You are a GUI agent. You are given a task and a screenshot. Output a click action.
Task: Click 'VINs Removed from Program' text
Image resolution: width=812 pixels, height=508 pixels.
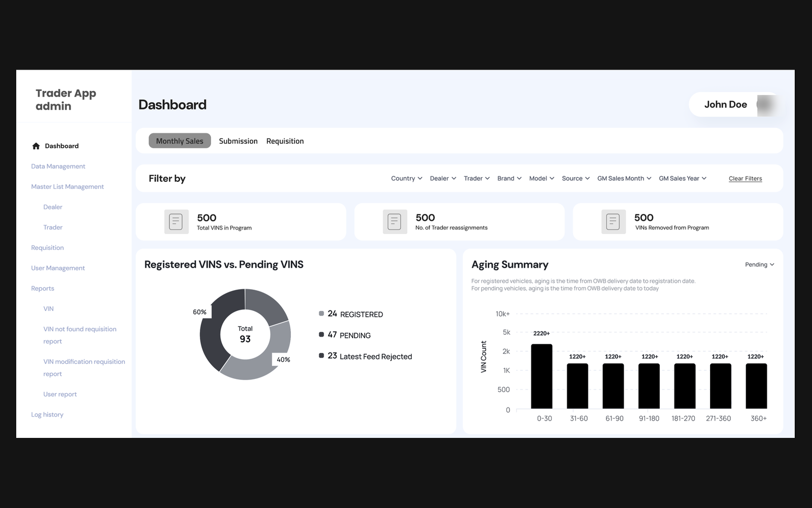tap(672, 228)
